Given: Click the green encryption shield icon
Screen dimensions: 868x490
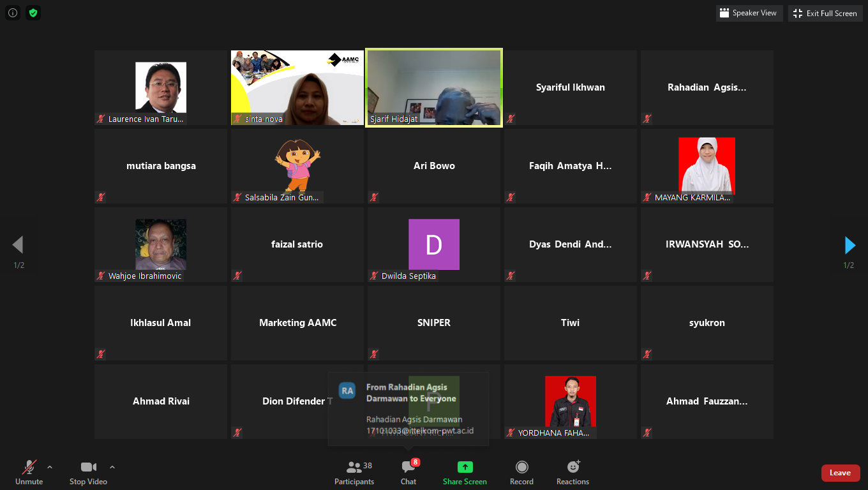Looking at the screenshot, I should [33, 13].
